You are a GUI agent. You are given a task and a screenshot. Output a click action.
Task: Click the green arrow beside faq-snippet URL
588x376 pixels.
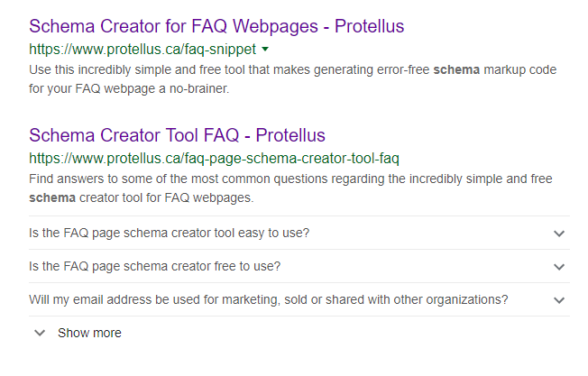[x=265, y=49]
